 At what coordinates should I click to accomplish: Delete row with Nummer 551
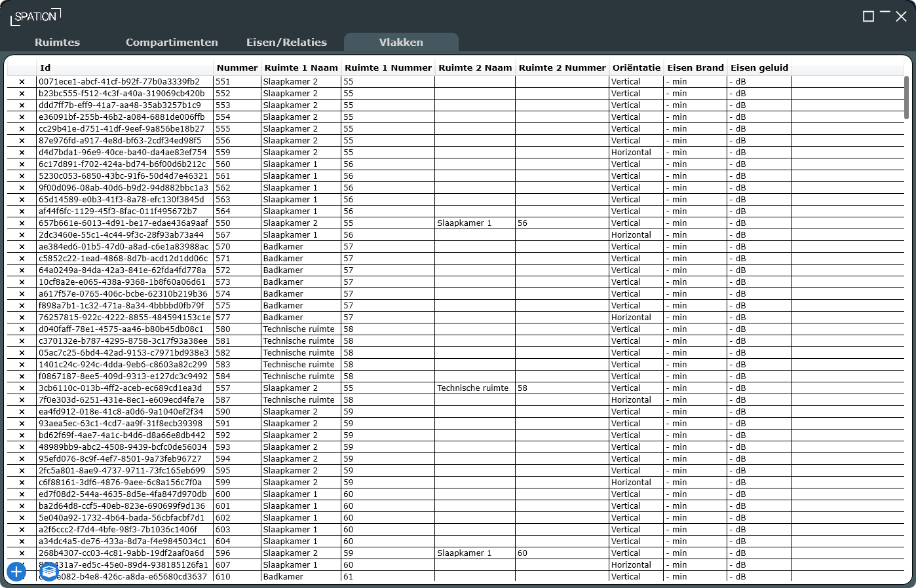coord(22,82)
